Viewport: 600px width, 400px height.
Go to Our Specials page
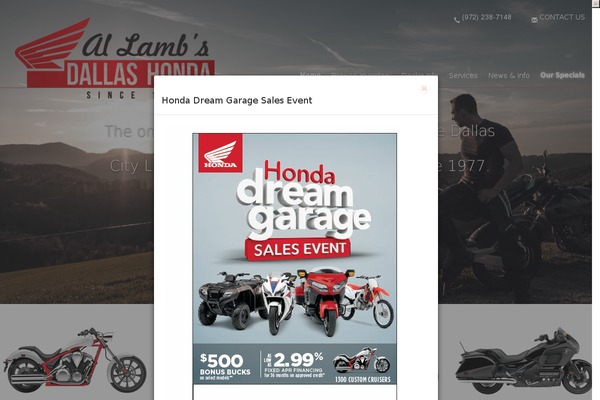(562, 75)
